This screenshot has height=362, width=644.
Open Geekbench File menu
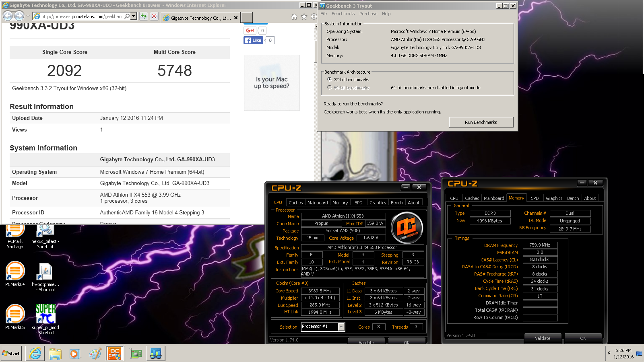click(x=324, y=14)
